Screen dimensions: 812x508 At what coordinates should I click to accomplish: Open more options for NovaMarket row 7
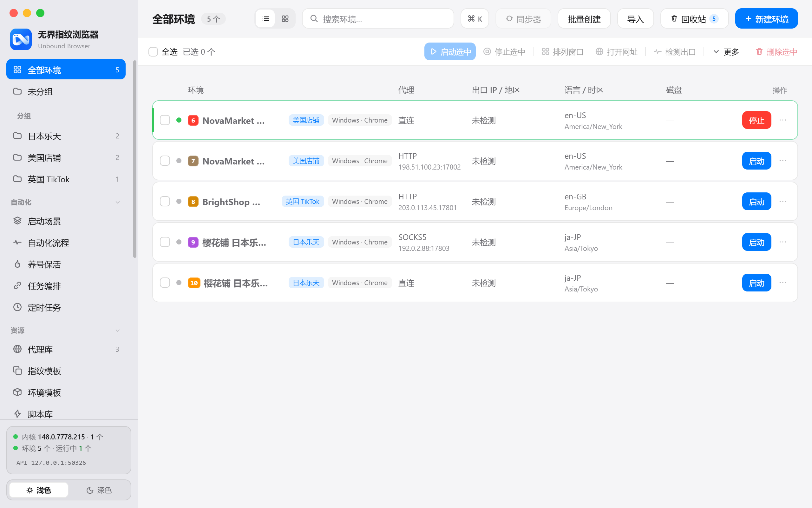pyautogui.click(x=783, y=161)
